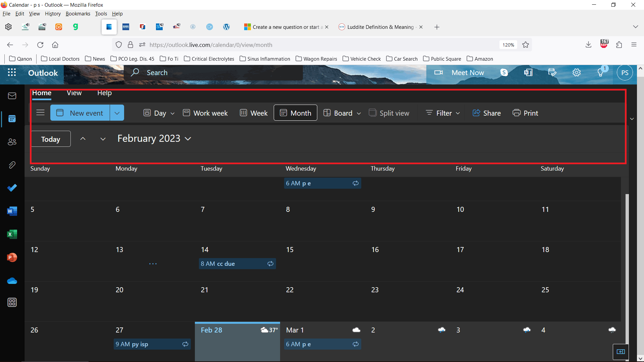This screenshot has width=644, height=362.
Task: Open OneDrive cloud icon in sidebar
Action: click(12, 281)
